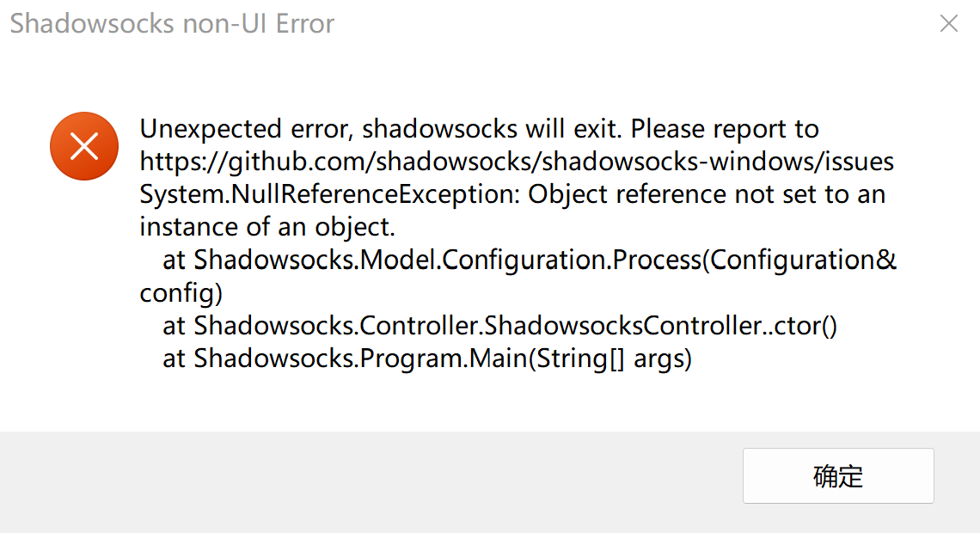Click the 确定 button to dismiss error

pos(837,475)
